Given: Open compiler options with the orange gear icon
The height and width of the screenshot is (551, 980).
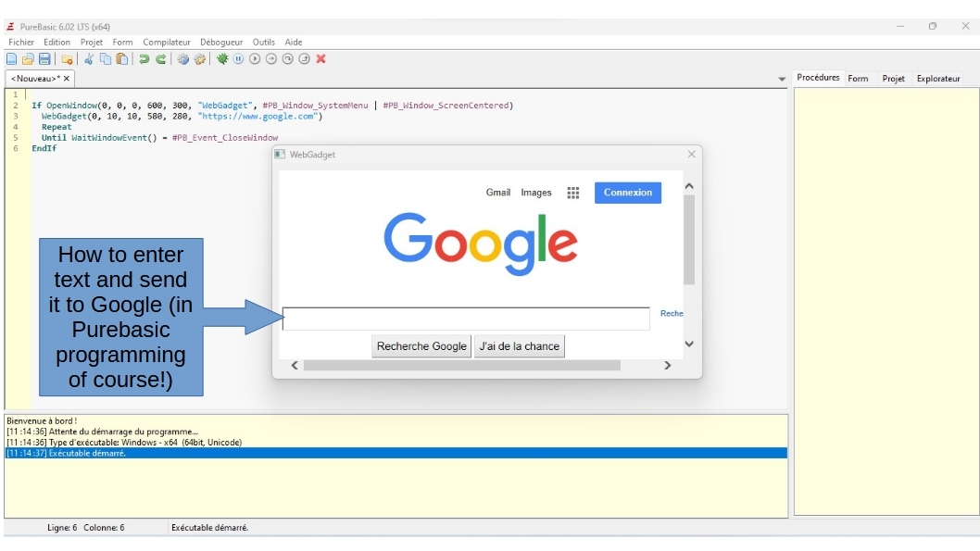Looking at the screenshot, I should pos(200,58).
